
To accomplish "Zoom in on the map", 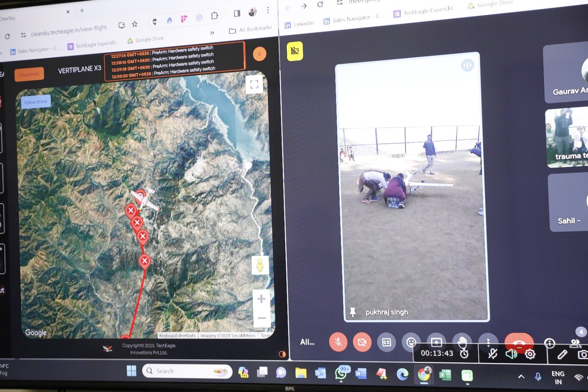I will coord(261,299).
